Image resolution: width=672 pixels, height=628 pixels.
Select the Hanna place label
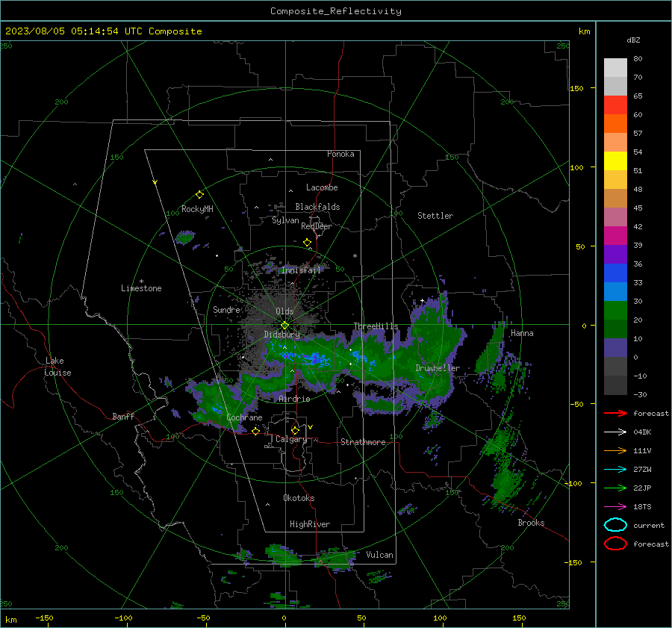click(x=522, y=333)
